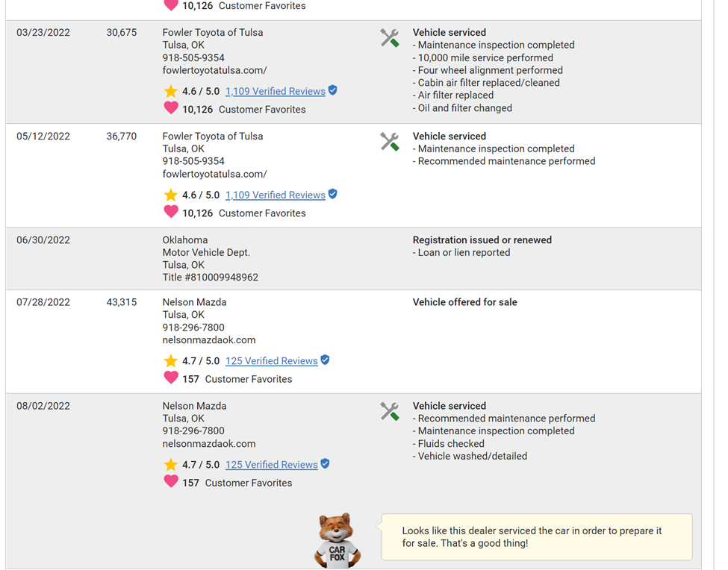Click the Motor Vehicle Dept. text

click(x=206, y=253)
